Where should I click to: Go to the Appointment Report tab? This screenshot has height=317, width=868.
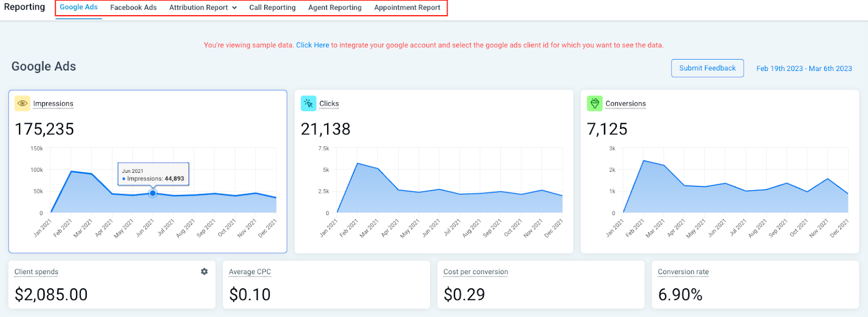coord(407,8)
